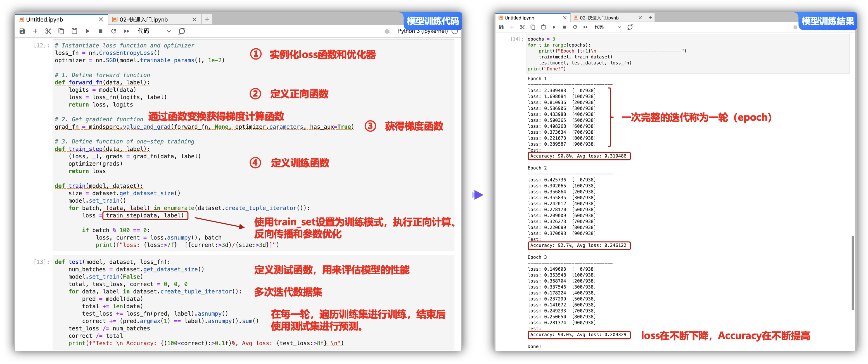Viewport: 868px width, 364px height.
Task: Restart kernel using left notebook refresh icon
Action: [113, 31]
